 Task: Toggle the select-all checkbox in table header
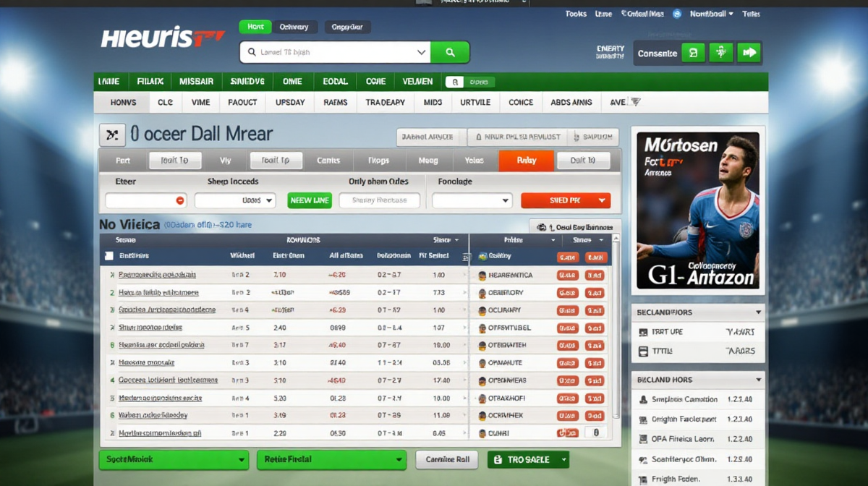point(109,255)
